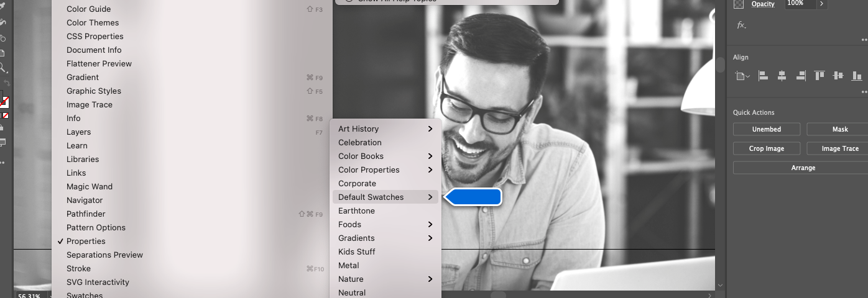Toggle the checked Properties panel item

point(86,241)
